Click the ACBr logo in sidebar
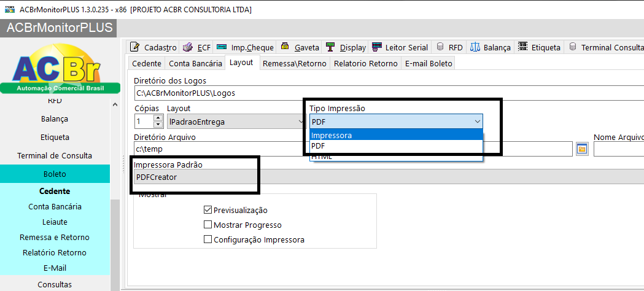The height and width of the screenshot is (291, 644). (60, 69)
